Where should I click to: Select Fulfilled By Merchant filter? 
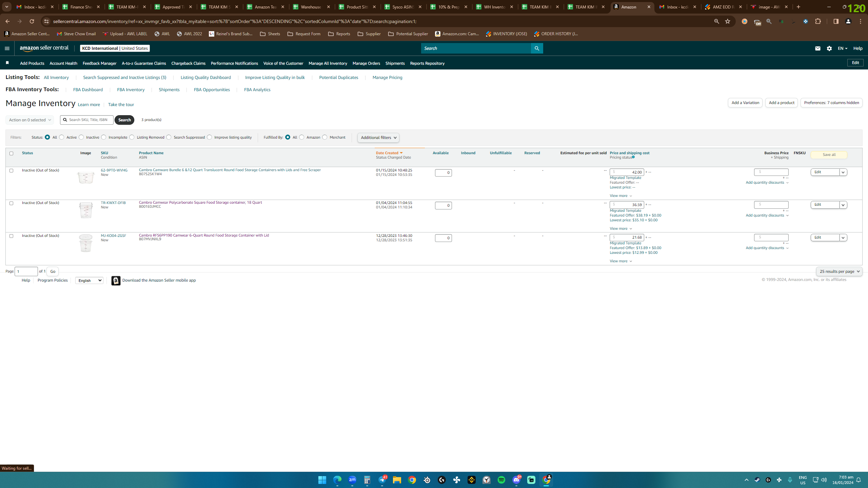(x=324, y=137)
